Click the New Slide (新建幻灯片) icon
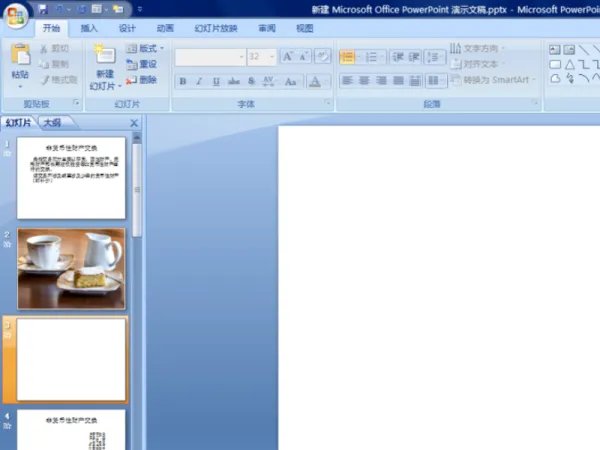 pos(104,56)
